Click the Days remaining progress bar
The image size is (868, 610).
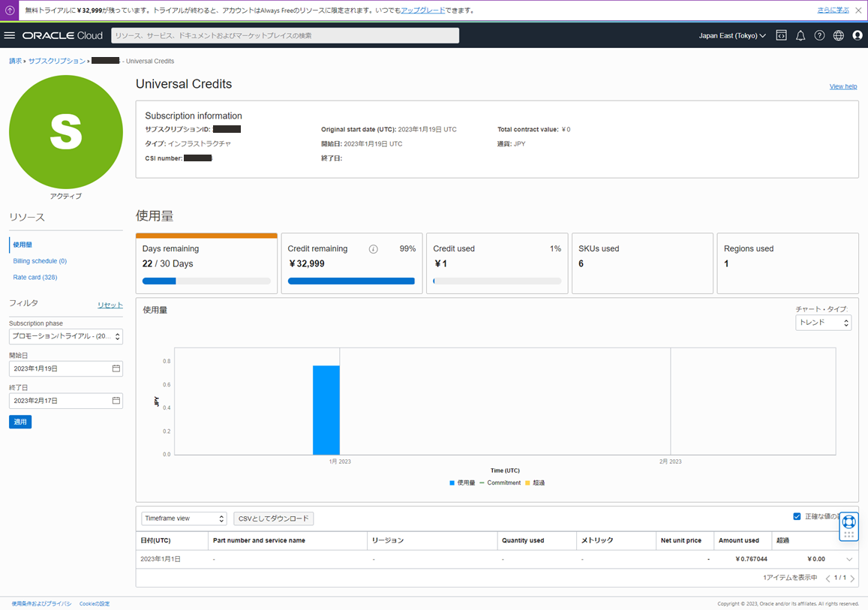tap(206, 281)
